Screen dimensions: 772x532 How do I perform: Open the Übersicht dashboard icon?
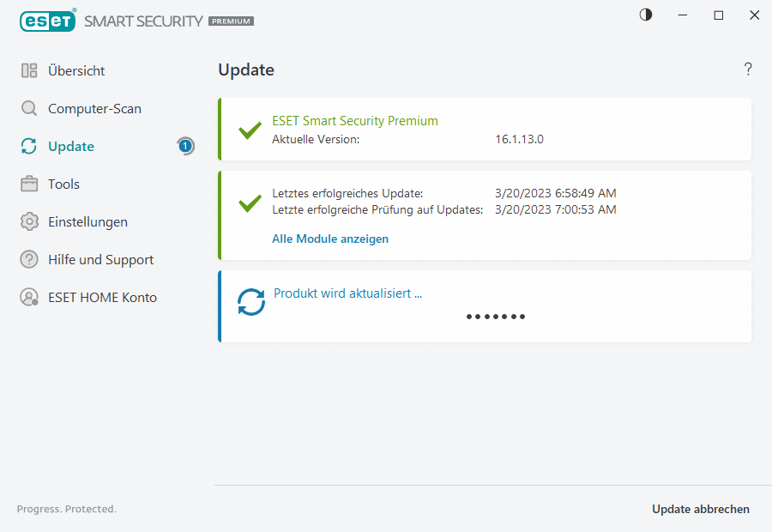tap(28, 70)
